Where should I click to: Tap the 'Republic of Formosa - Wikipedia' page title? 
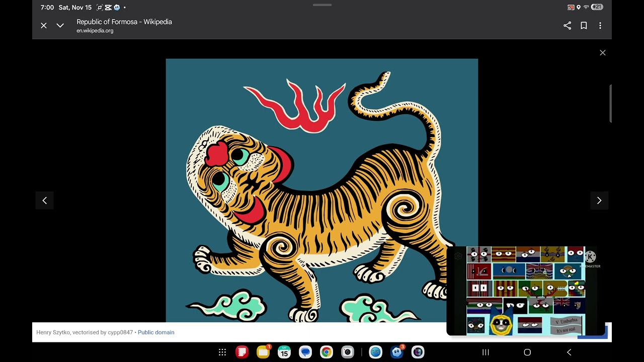click(x=124, y=22)
